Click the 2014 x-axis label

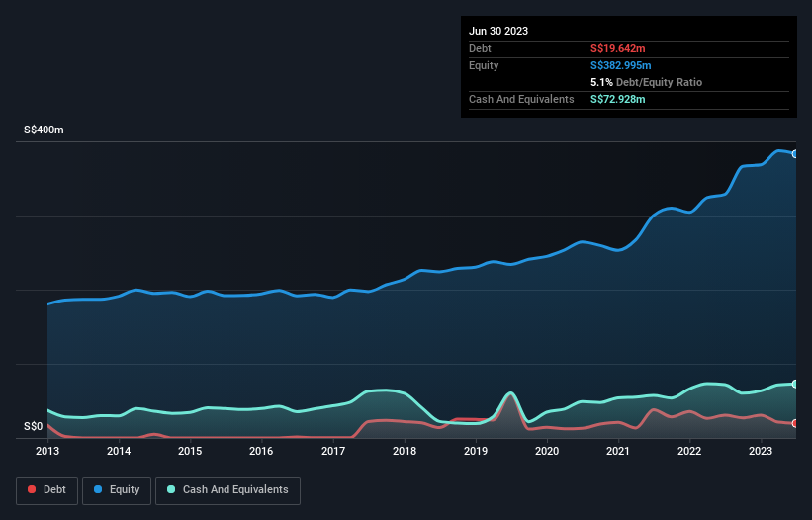pyautogui.click(x=119, y=451)
